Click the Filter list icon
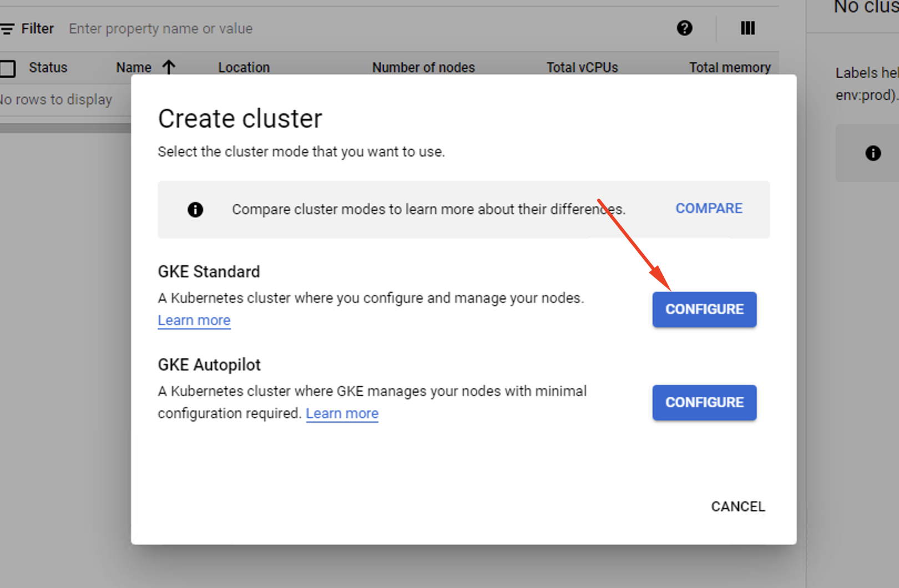 pyautogui.click(x=7, y=29)
